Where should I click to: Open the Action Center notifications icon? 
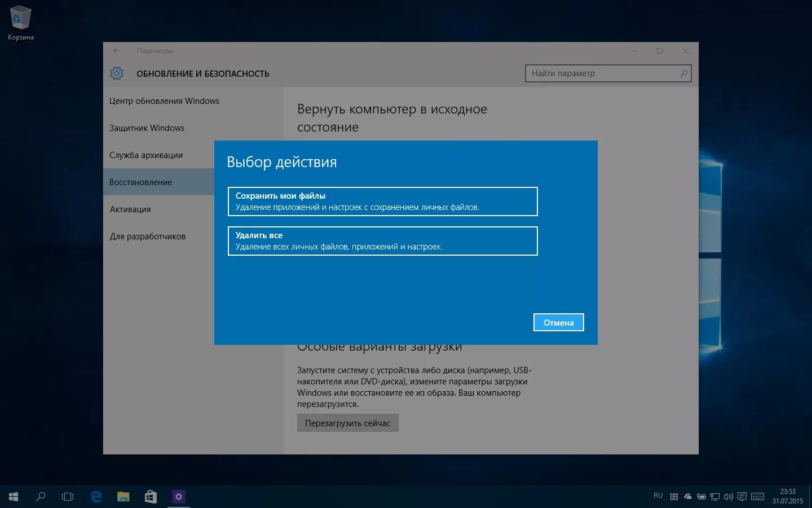click(x=742, y=497)
